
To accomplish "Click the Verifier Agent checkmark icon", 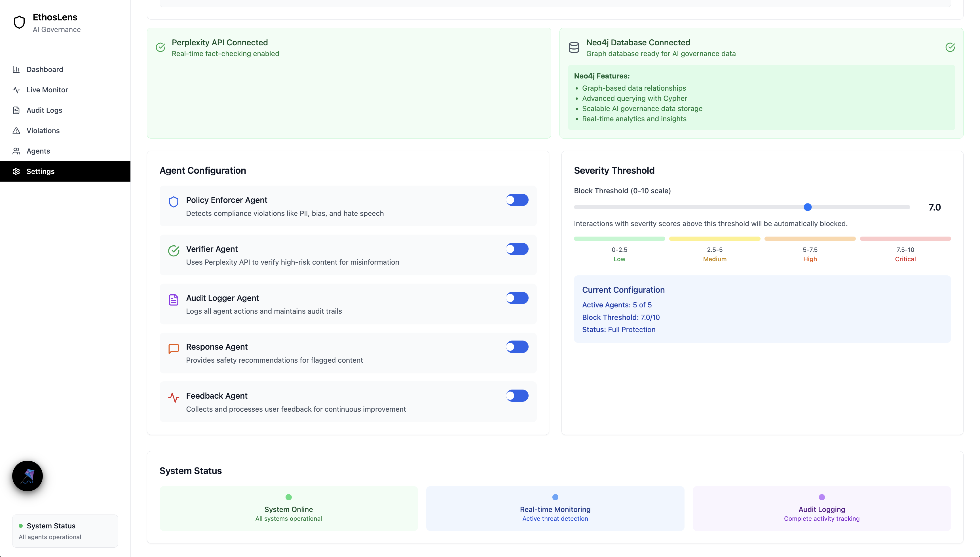I will click(x=174, y=250).
